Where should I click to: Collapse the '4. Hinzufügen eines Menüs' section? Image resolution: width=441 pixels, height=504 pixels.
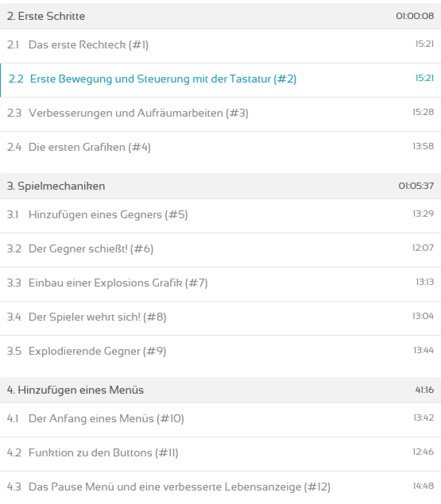coord(220,390)
